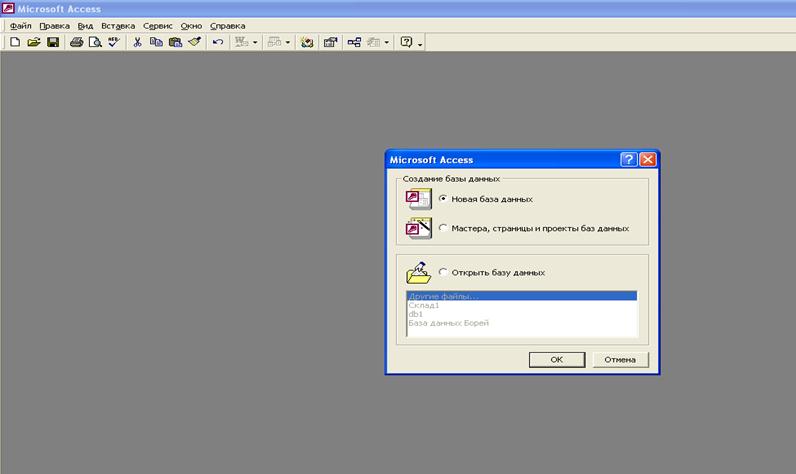The image size is (796, 474).
Task: Click the Format Painter brush icon
Action: click(x=194, y=42)
